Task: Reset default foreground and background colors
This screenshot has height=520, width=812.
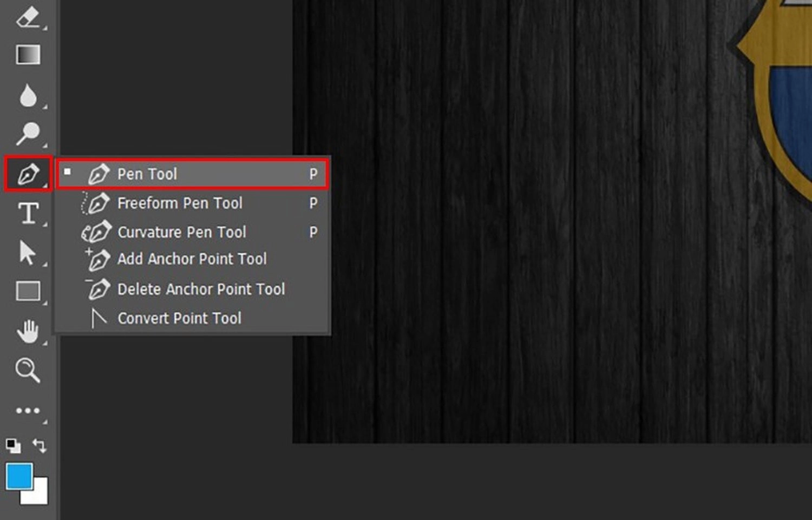Action: (x=13, y=446)
